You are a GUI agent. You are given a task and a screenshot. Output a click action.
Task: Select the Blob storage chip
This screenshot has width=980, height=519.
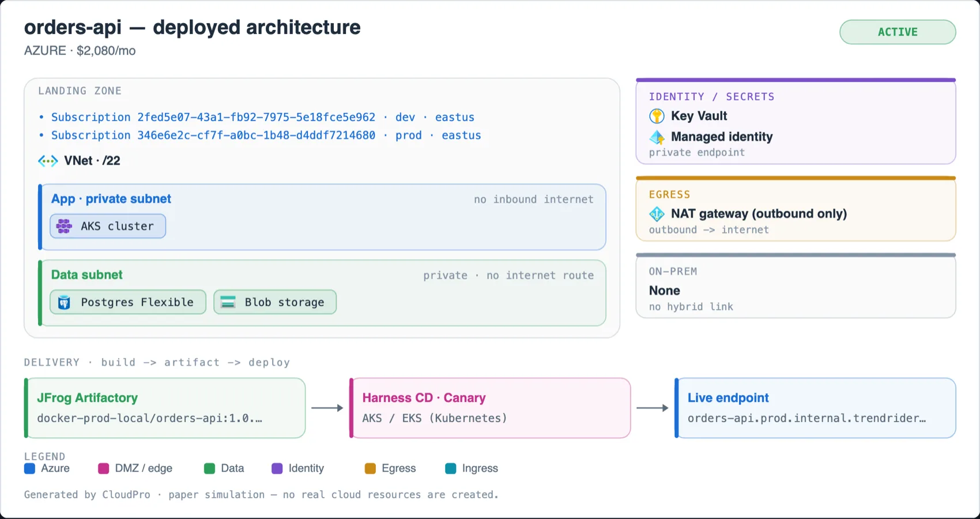tap(275, 302)
